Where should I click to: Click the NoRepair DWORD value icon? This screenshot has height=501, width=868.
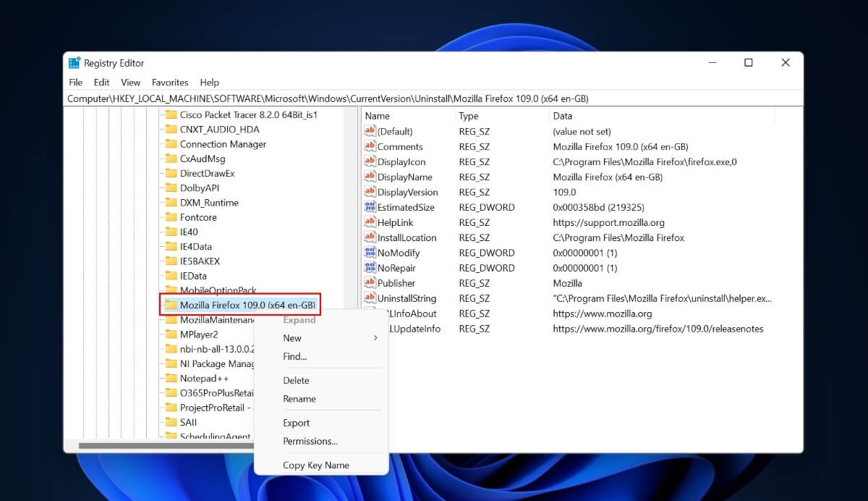(369, 268)
